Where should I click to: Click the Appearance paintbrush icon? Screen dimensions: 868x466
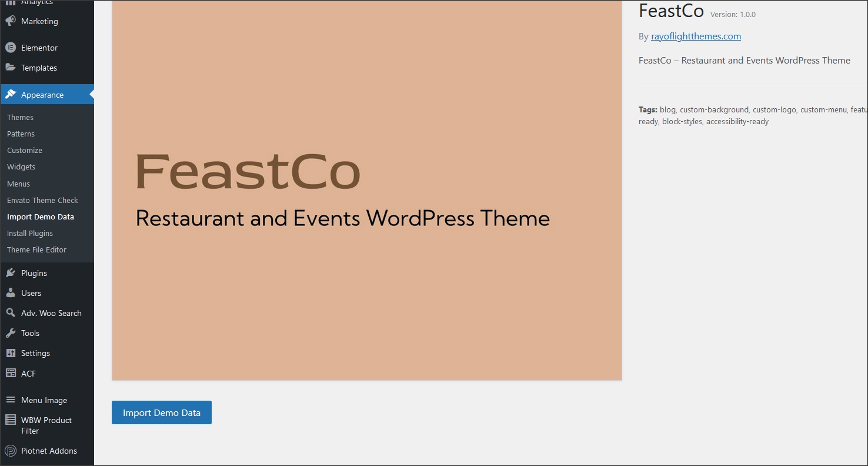click(x=11, y=95)
